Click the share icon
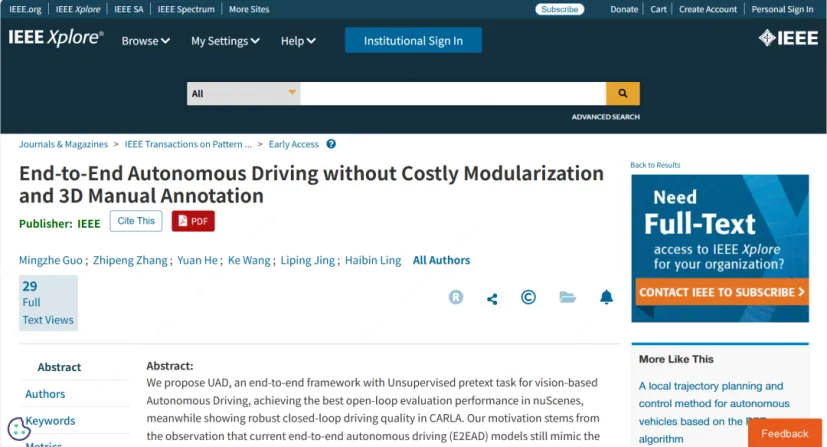The width and height of the screenshot is (827, 447). pos(492,299)
